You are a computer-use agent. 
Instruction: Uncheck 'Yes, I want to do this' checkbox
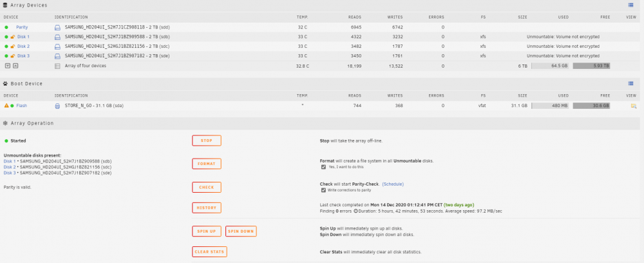coord(323,167)
